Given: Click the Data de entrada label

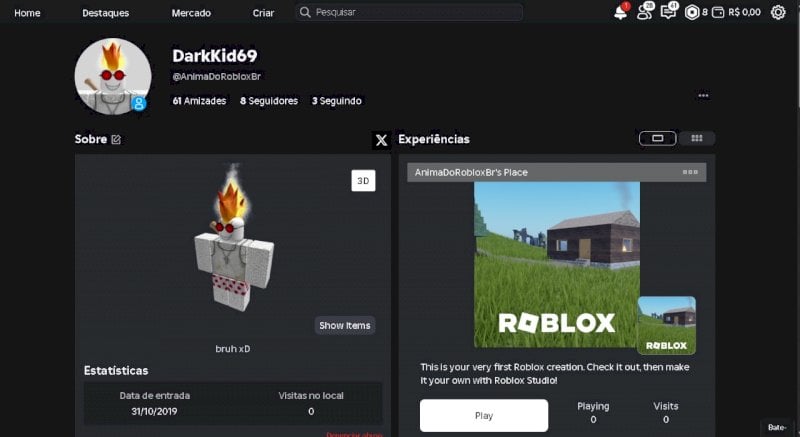Looking at the screenshot, I should (155, 396).
